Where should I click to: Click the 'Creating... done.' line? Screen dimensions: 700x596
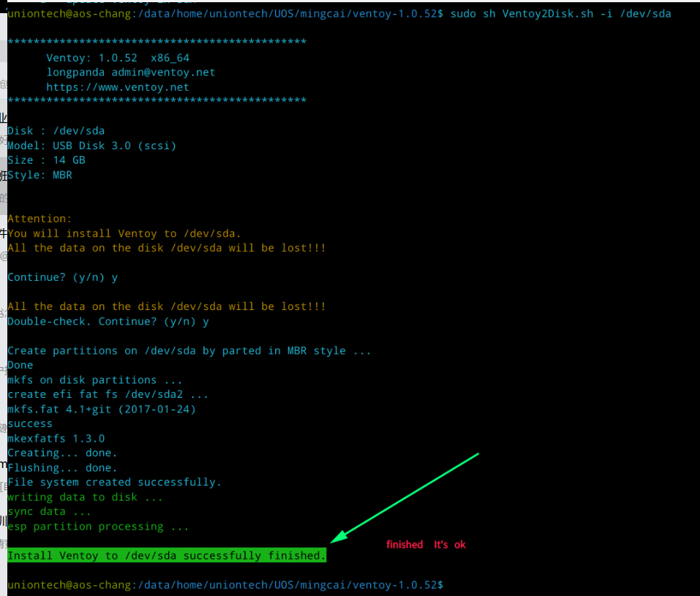pyautogui.click(x=62, y=453)
